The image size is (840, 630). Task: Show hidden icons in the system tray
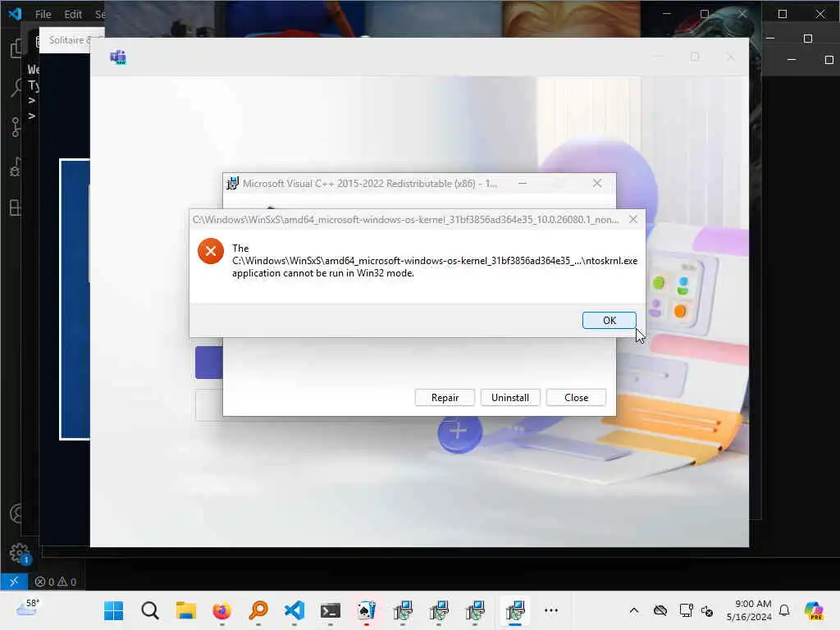coord(634,610)
